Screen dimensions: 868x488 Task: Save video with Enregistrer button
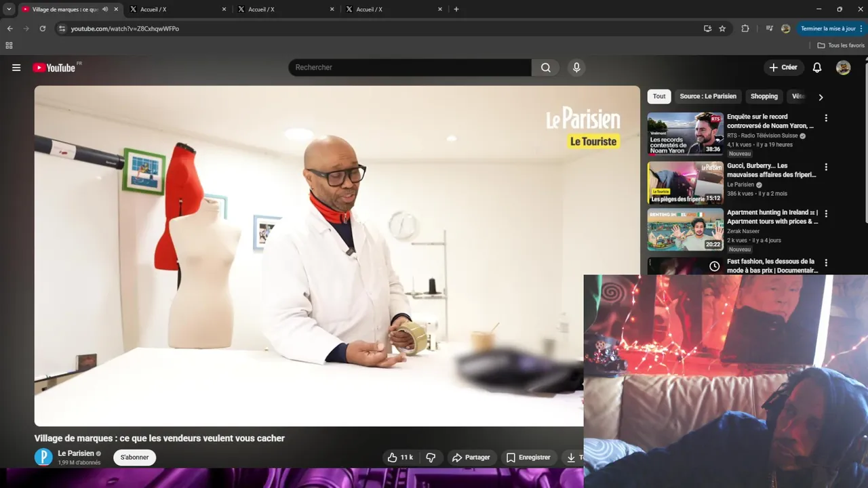pos(528,457)
